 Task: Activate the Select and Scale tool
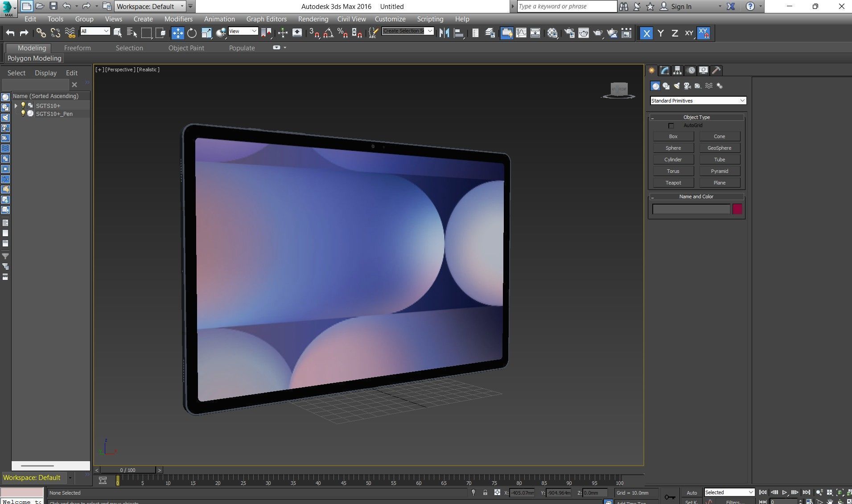(206, 33)
